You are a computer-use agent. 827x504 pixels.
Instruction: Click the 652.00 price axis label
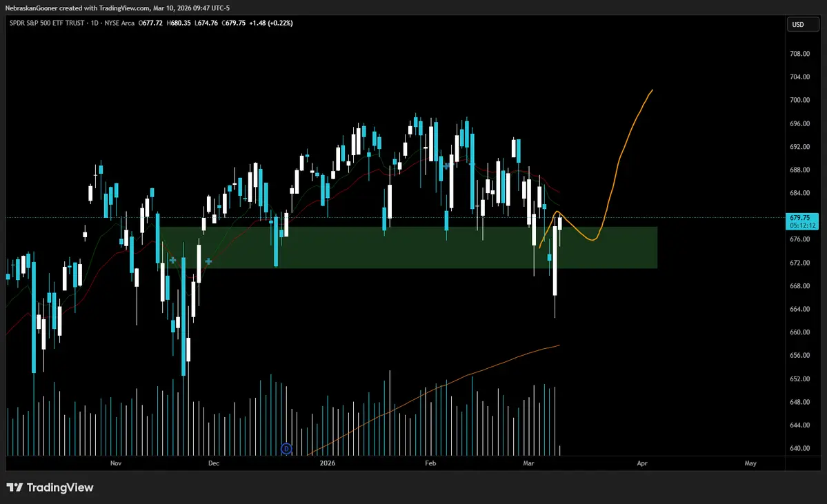(799, 379)
